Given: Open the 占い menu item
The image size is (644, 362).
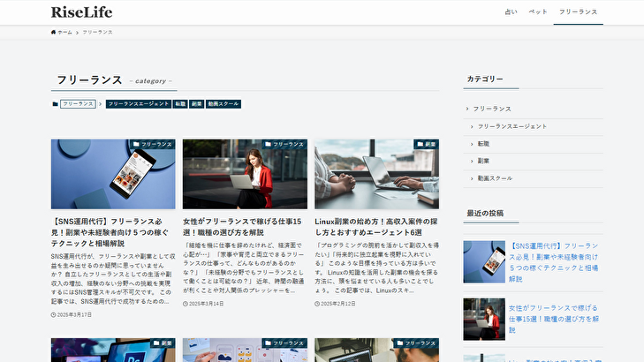Looking at the screenshot, I should point(511,12).
